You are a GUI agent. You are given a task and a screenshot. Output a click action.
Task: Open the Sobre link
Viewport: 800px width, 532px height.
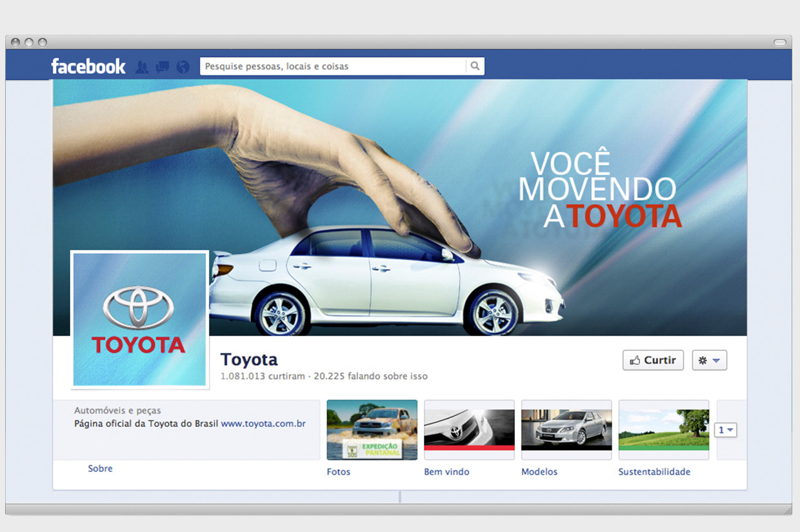pos(100,469)
